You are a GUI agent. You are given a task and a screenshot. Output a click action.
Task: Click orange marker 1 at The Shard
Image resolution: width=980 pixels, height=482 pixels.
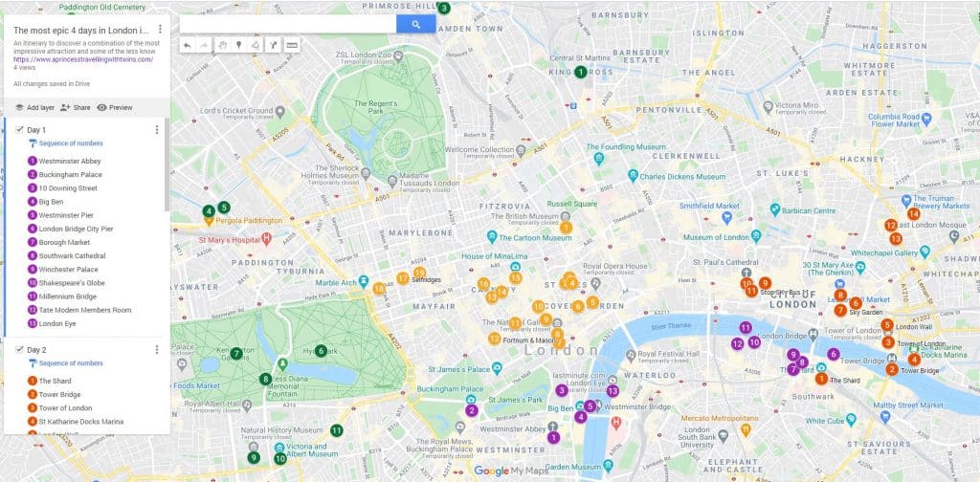pos(821,379)
